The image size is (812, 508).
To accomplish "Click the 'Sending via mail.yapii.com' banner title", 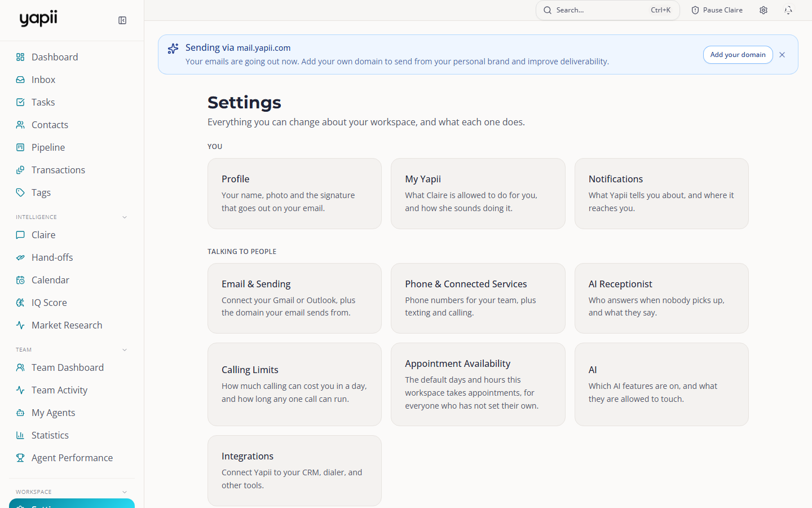I will [238, 48].
